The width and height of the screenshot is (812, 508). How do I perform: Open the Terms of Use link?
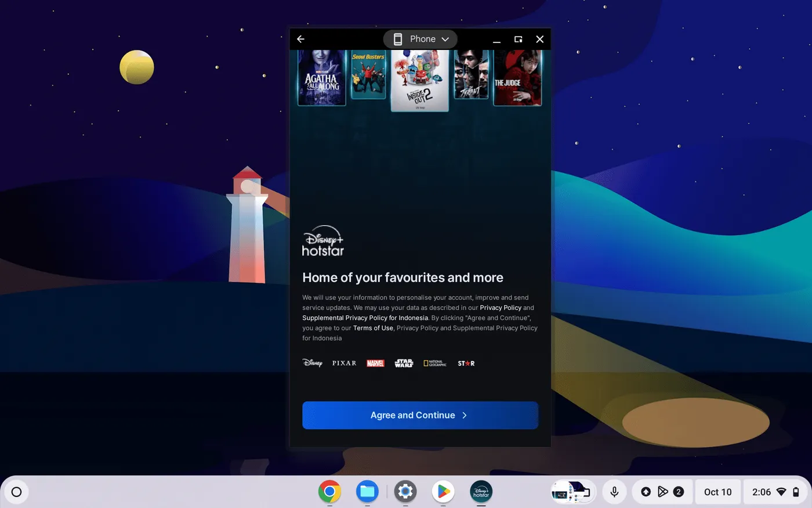point(373,328)
